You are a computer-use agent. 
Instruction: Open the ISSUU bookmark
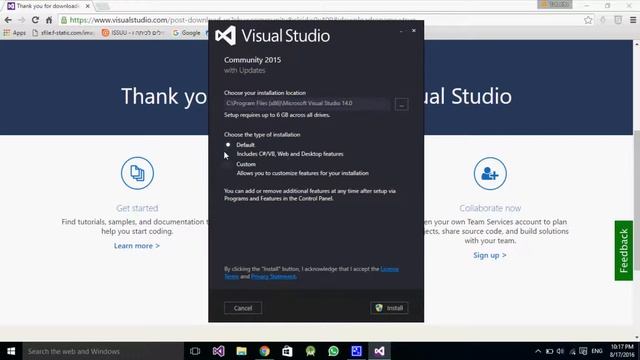pos(133,33)
